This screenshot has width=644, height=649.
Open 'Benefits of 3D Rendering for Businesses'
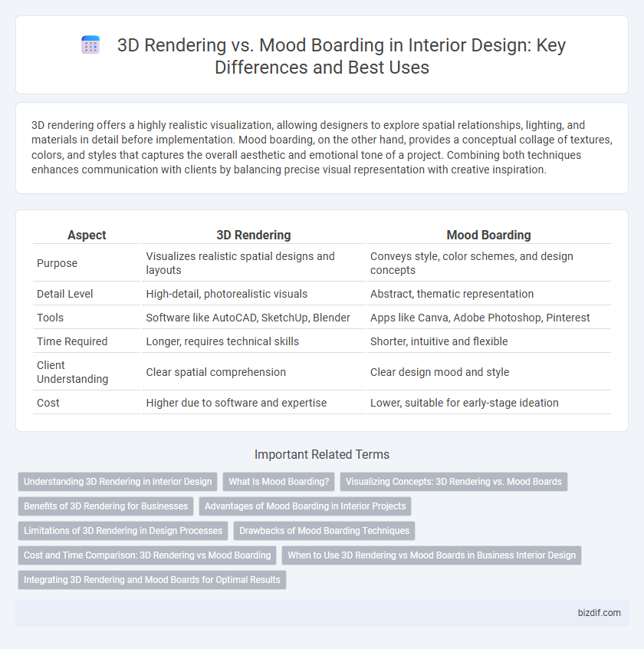106,506
